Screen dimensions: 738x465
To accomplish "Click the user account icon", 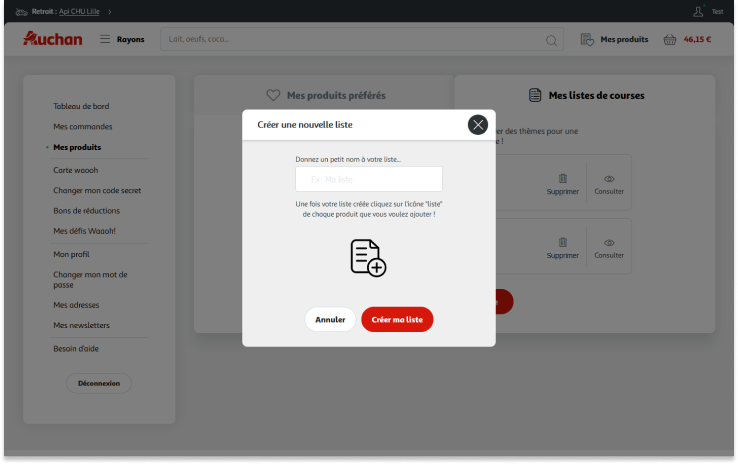I will click(698, 11).
